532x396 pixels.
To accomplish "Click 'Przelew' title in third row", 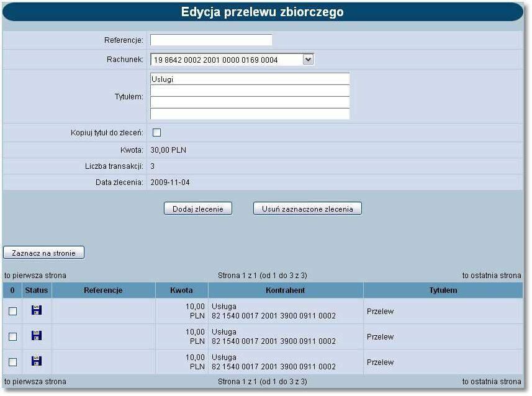I will pyautogui.click(x=380, y=362).
